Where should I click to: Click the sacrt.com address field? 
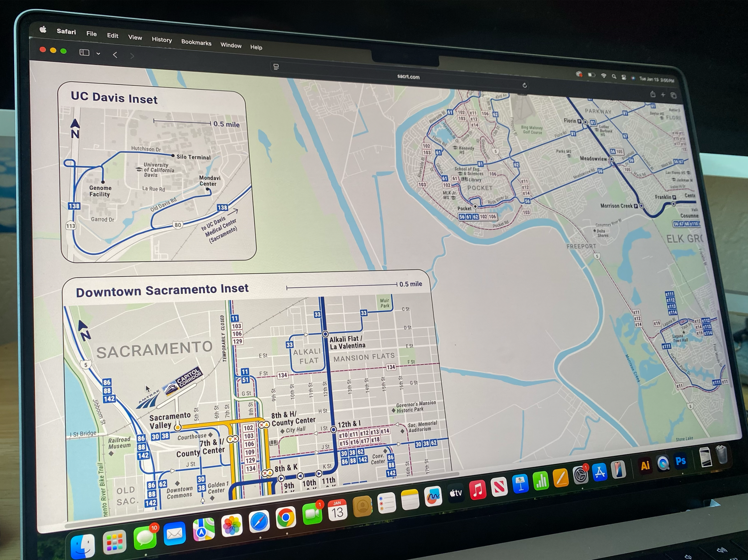tap(408, 77)
